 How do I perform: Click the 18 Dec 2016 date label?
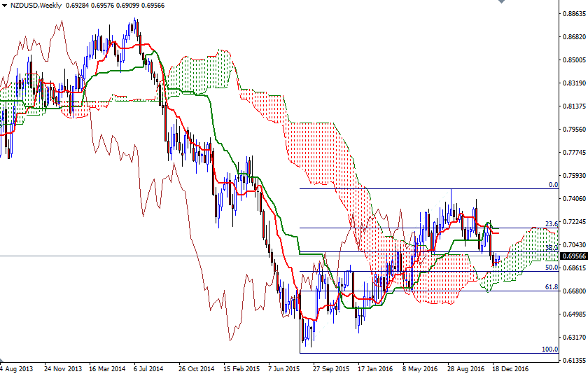(x=510, y=369)
